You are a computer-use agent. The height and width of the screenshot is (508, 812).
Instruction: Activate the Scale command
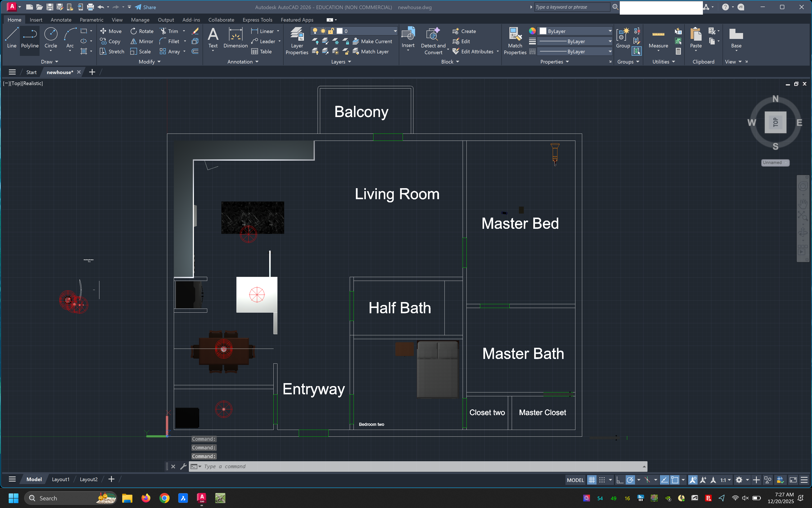141,51
